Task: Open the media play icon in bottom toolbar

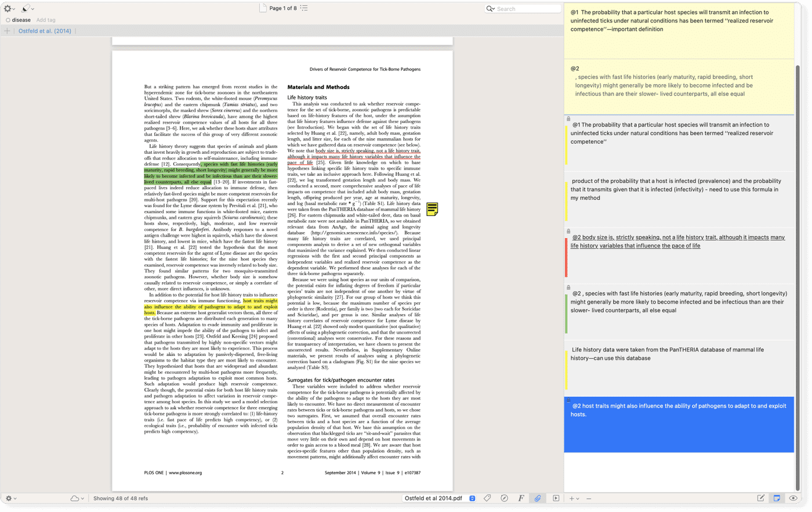Action: tap(556, 498)
